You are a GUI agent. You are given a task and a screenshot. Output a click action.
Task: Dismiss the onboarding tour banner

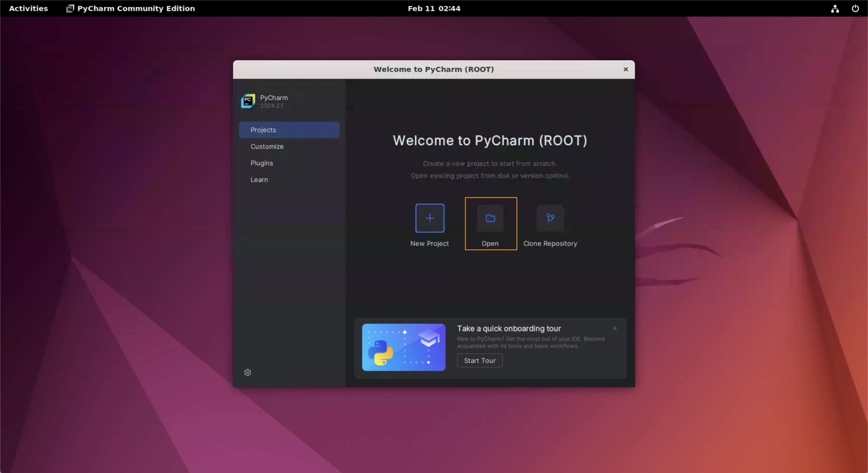pyautogui.click(x=615, y=328)
